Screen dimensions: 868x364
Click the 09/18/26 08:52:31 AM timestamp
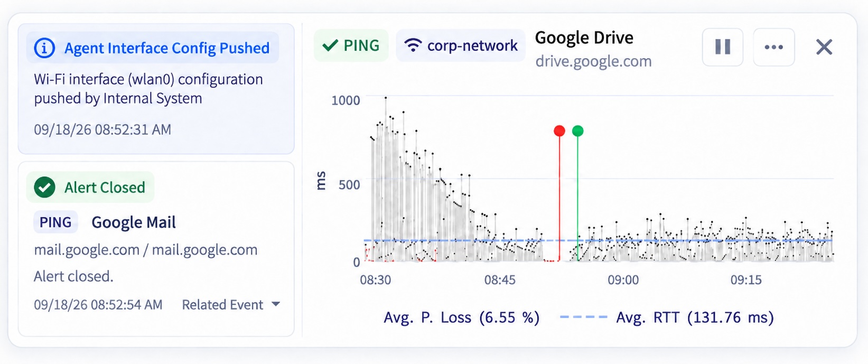(102, 129)
